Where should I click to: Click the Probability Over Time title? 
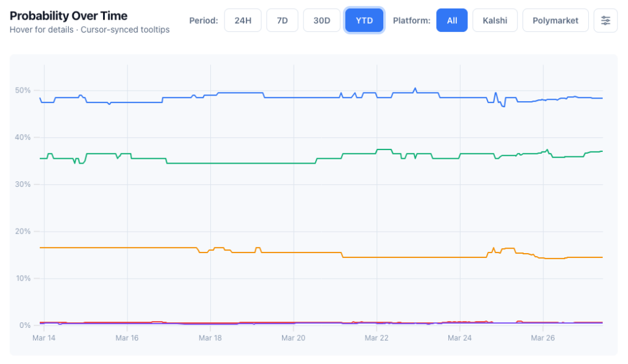click(68, 15)
